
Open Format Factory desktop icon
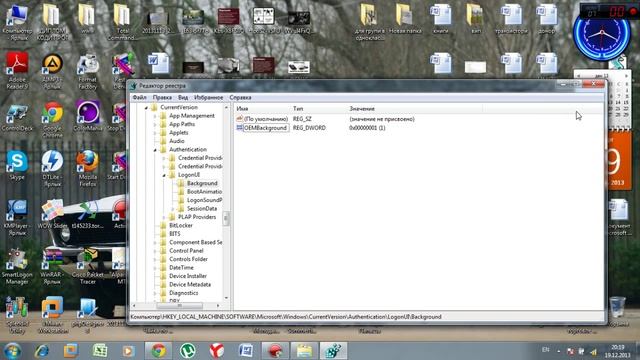click(87, 70)
